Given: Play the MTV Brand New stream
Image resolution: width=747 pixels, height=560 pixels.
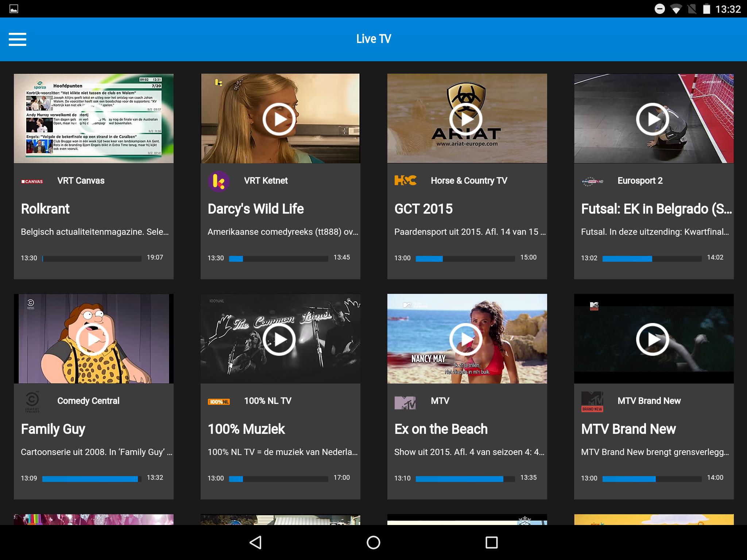Looking at the screenshot, I should pyautogui.click(x=653, y=339).
